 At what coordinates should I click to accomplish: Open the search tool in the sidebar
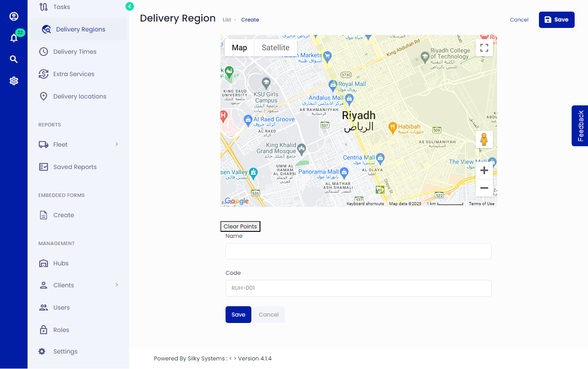pos(14,59)
